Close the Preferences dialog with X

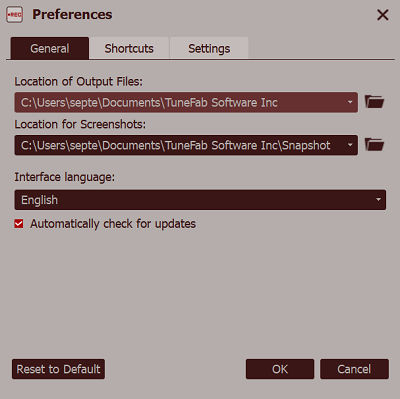383,15
